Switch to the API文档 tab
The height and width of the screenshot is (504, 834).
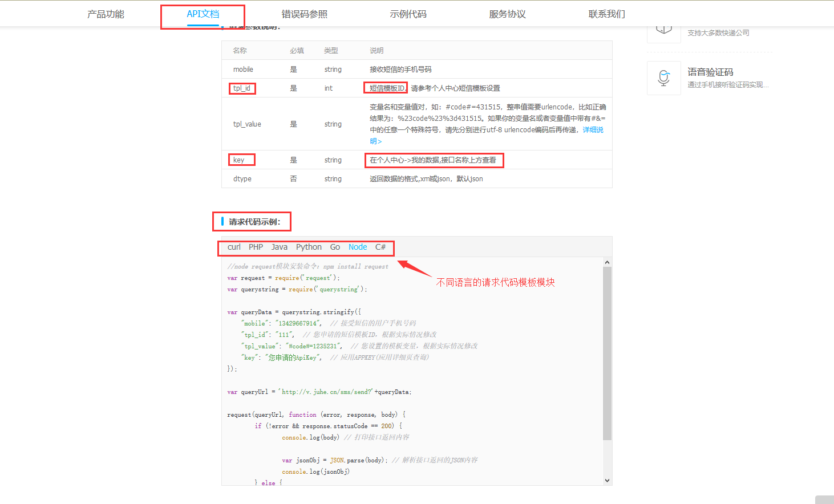click(203, 14)
